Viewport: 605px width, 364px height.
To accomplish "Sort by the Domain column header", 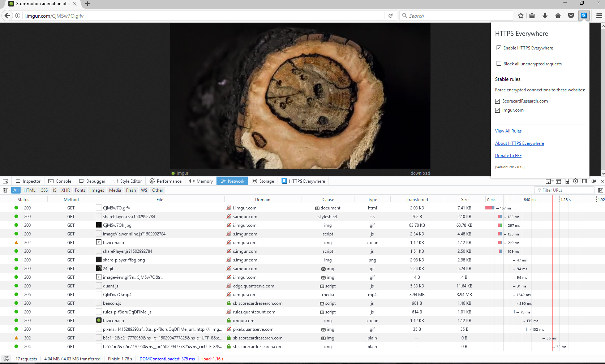I will point(263,200).
